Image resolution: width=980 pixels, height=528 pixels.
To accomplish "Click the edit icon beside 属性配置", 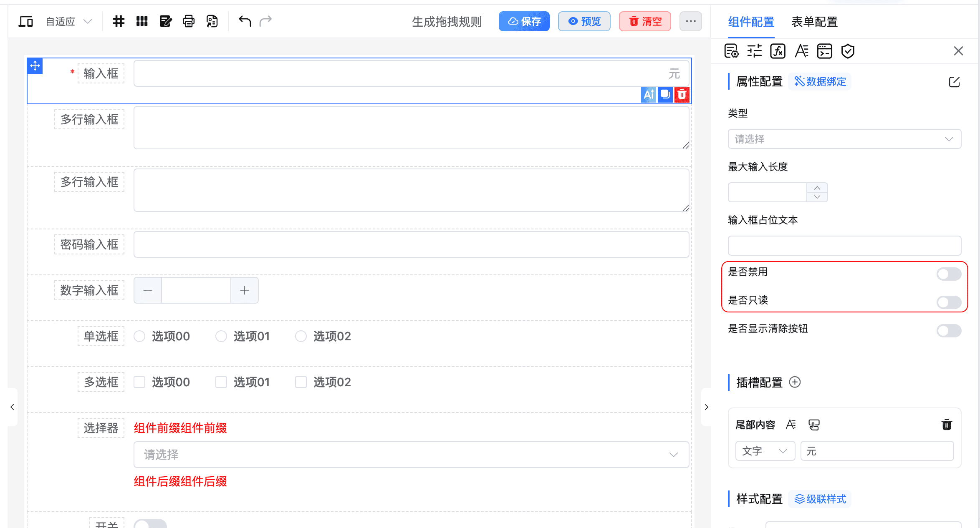I will pyautogui.click(x=955, y=82).
